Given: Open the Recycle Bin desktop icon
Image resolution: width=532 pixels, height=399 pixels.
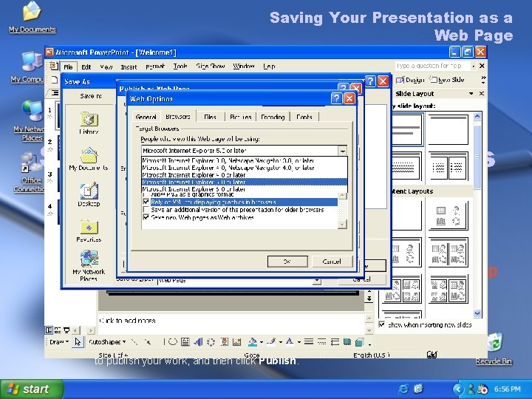Looking at the screenshot, I should 494,349.
